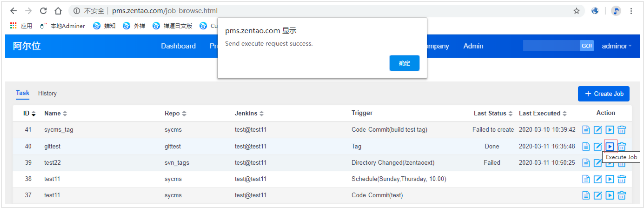Sort jobs by Name column
Screen dimensions: 644x211
[x=55, y=114]
